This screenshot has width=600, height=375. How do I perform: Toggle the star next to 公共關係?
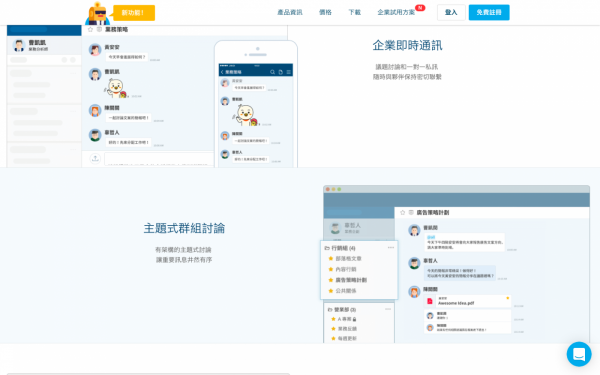pyautogui.click(x=331, y=291)
